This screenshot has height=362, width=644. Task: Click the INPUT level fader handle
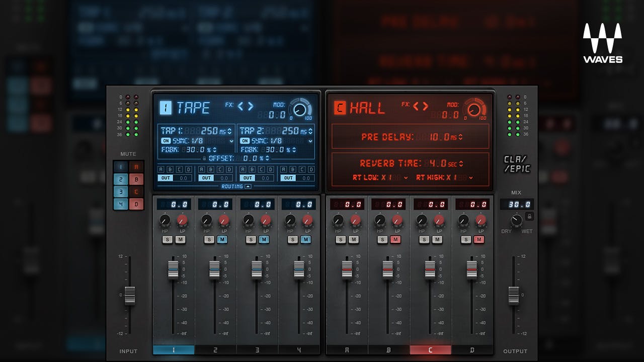130,296
